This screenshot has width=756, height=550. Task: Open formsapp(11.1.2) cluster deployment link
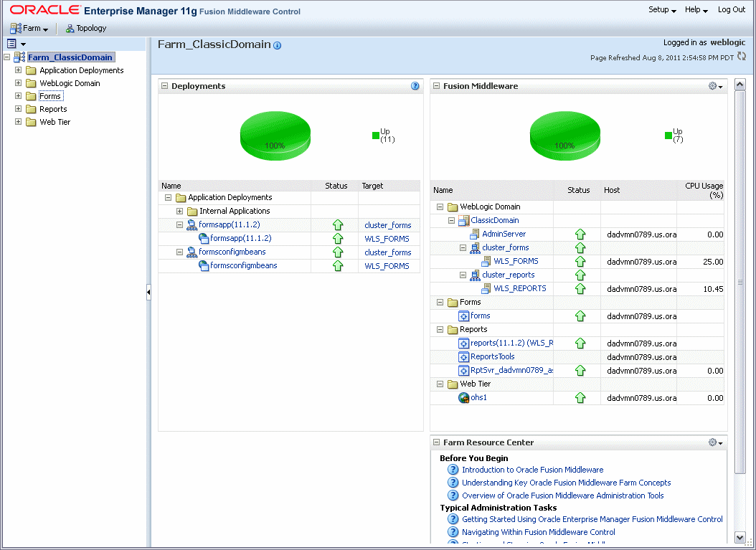pyautogui.click(x=229, y=224)
